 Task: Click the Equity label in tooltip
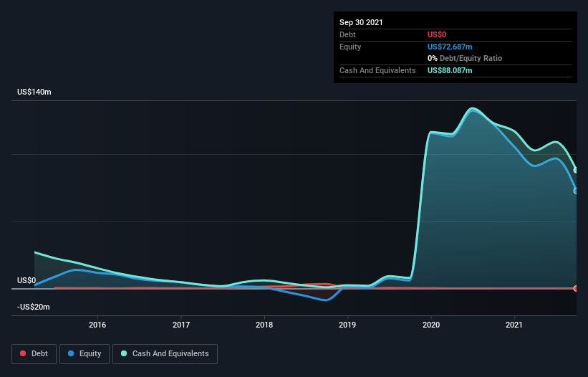(x=350, y=47)
